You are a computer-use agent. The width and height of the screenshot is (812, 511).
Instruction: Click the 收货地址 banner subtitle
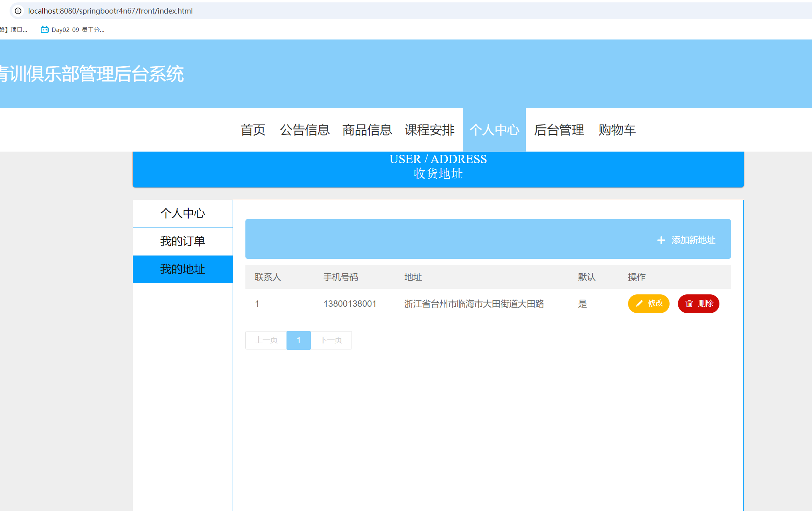pos(438,174)
